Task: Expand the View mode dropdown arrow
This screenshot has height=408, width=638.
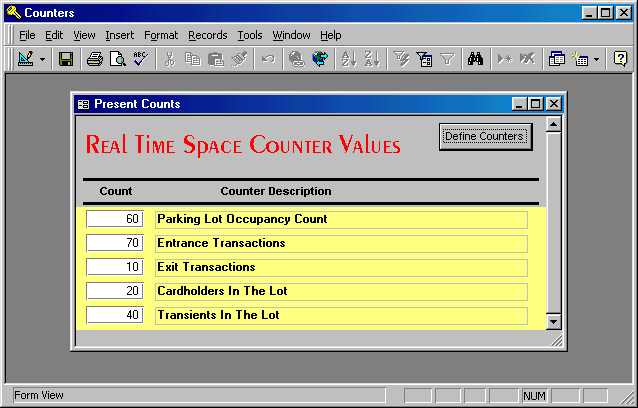Action: pos(42,59)
